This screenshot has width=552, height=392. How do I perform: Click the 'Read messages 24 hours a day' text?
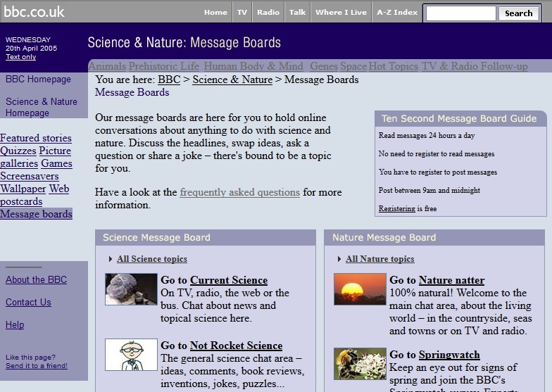(x=427, y=135)
